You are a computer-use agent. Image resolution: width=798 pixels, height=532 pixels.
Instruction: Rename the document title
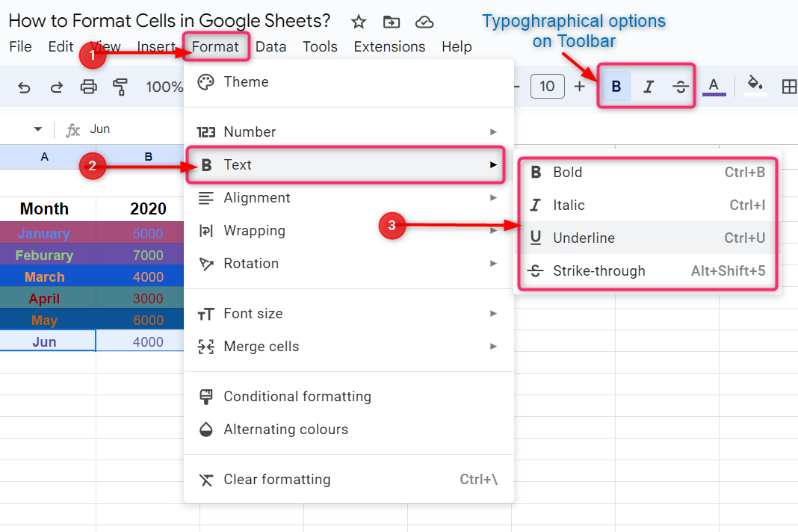(170, 21)
